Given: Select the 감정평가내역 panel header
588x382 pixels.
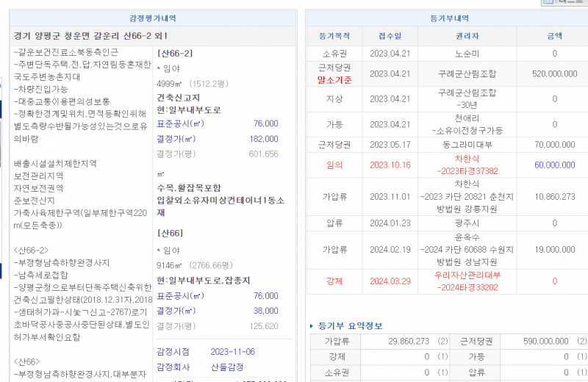Looking at the screenshot, I should [x=152, y=18].
